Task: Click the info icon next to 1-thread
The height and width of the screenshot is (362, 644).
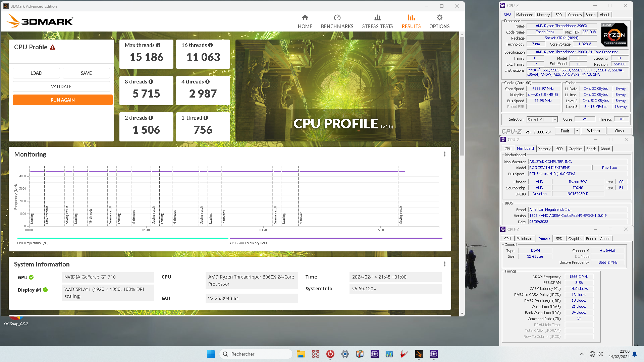Action: 206,118
